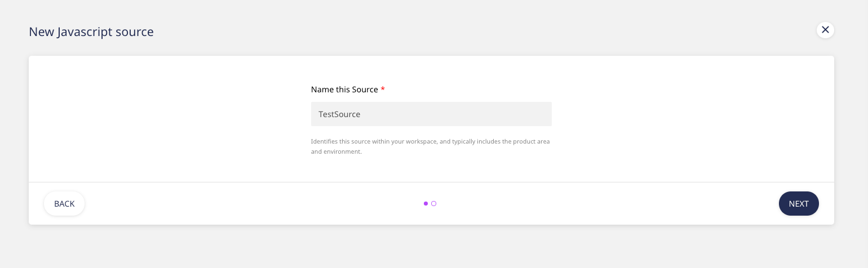Image resolution: width=868 pixels, height=268 pixels.
Task: Click the X icon at top right
Action: [x=825, y=30]
